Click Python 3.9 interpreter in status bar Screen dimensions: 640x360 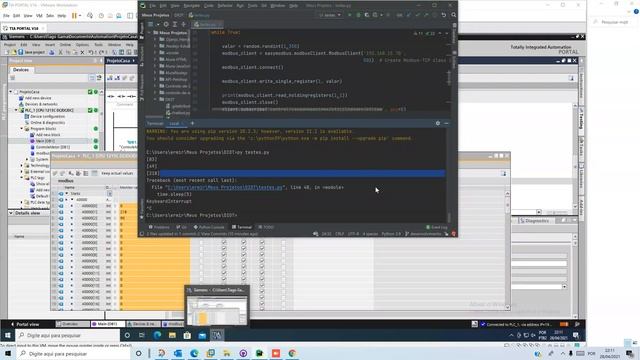point(391,234)
